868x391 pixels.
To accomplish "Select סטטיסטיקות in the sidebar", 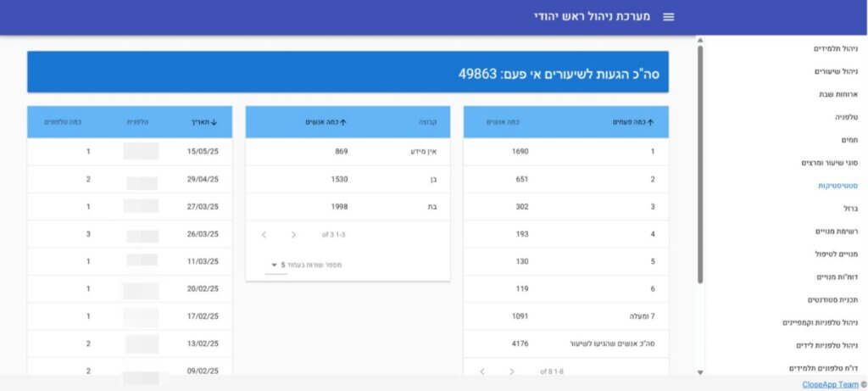I will (838, 186).
